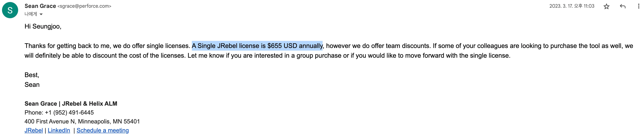644x136 pixels.
Task: Click the highlighted $655 USD annually sentence
Action: click(257, 46)
